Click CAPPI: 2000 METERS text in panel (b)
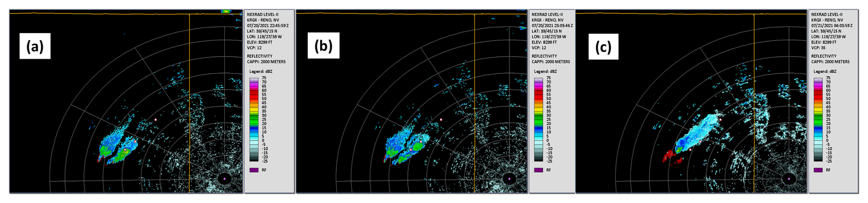Viewport: 868px width, 203px height. pyautogui.click(x=551, y=62)
